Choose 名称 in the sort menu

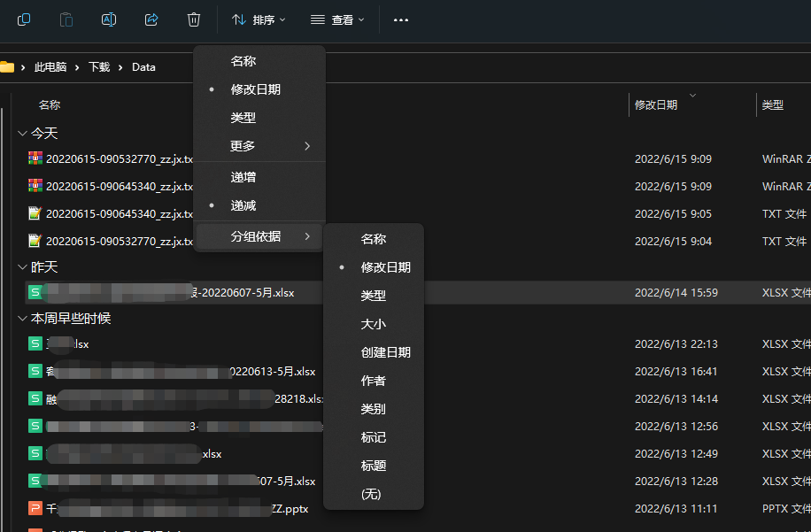coord(243,61)
